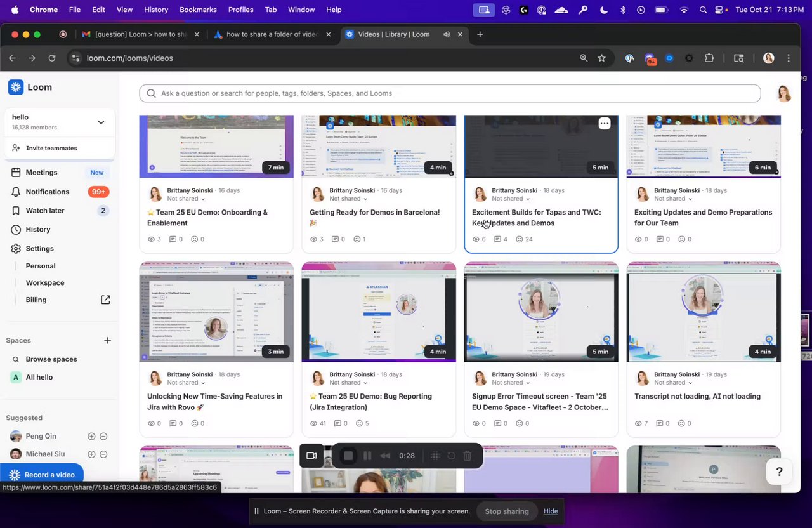The height and width of the screenshot is (528, 812).
Task: Pause the Loom recording
Action: tap(367, 456)
